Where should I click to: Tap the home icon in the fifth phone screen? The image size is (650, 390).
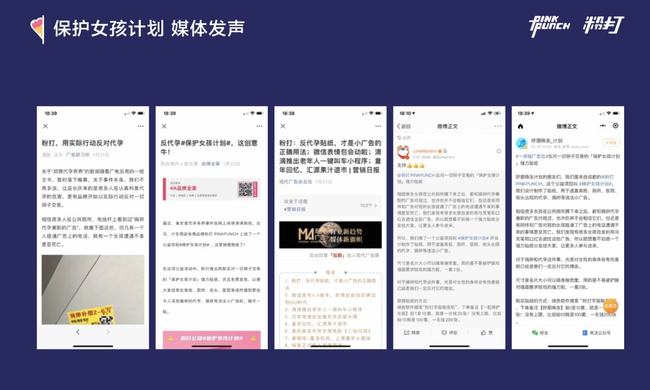tap(520, 126)
